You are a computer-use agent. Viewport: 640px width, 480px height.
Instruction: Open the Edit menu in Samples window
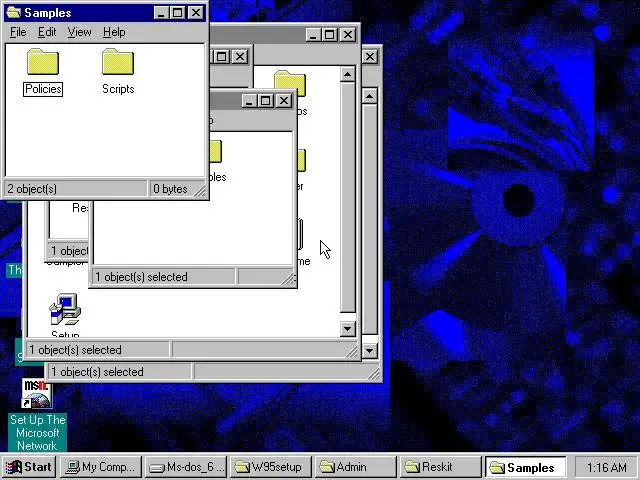coord(47,32)
